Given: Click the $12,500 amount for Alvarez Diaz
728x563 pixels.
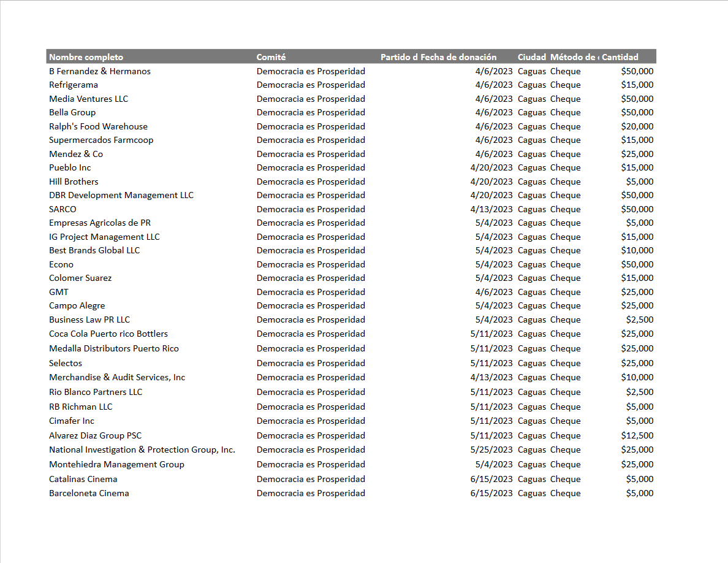Looking at the screenshot, I should tap(637, 435).
